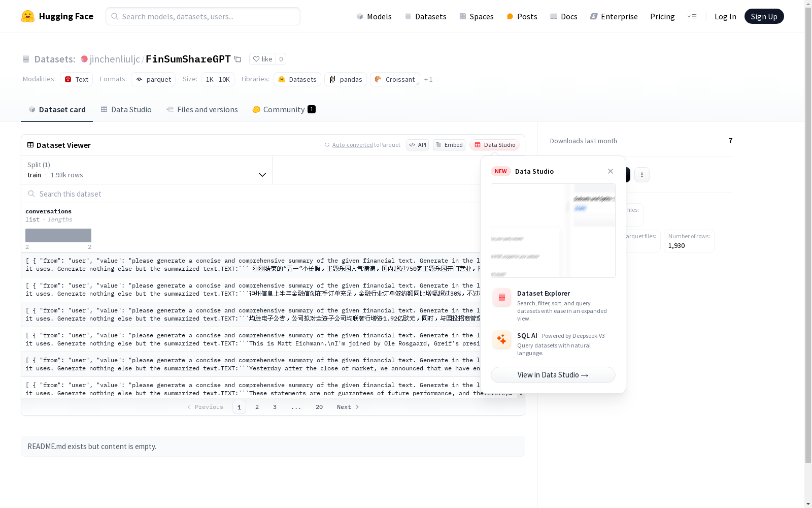Click the SQL AI sparkle icon
Image resolution: width=812 pixels, height=508 pixels.
click(501, 340)
